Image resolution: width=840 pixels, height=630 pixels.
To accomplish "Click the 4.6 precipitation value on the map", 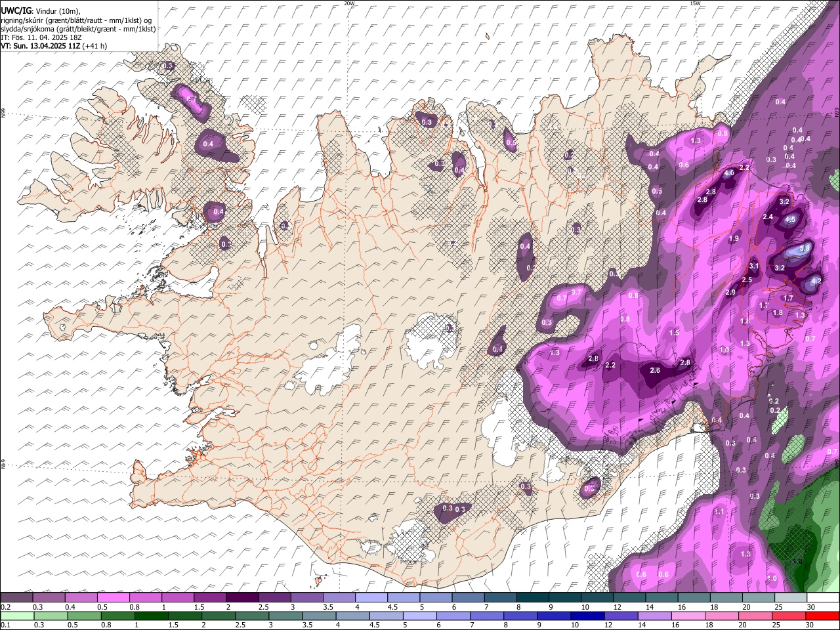I will 729,173.
